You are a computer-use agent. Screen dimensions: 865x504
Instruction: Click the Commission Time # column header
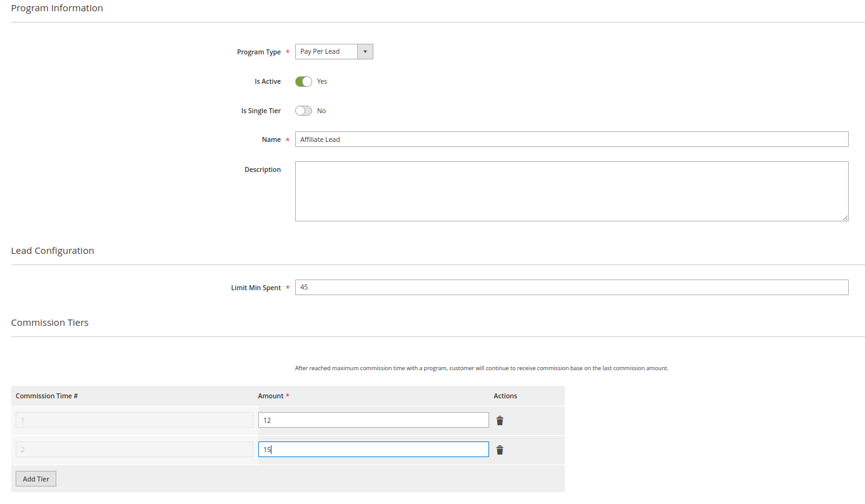(x=46, y=396)
